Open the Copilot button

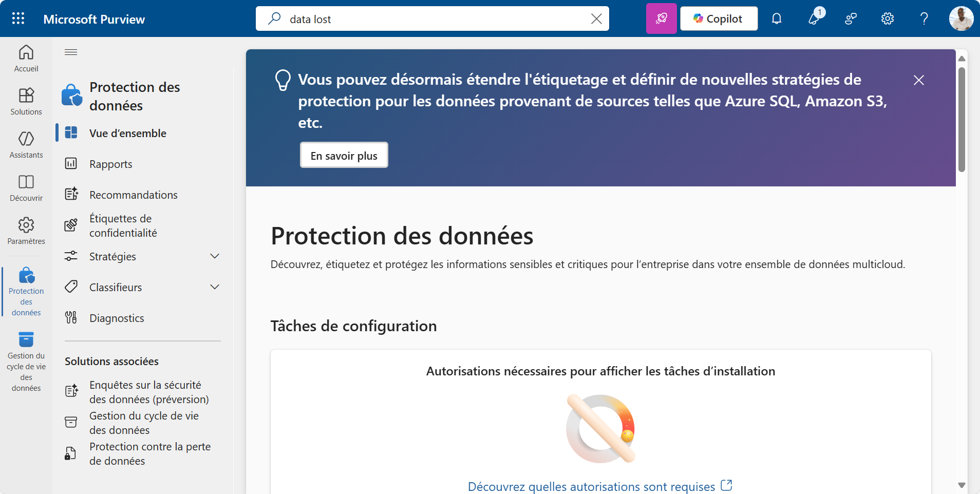pyautogui.click(x=719, y=18)
